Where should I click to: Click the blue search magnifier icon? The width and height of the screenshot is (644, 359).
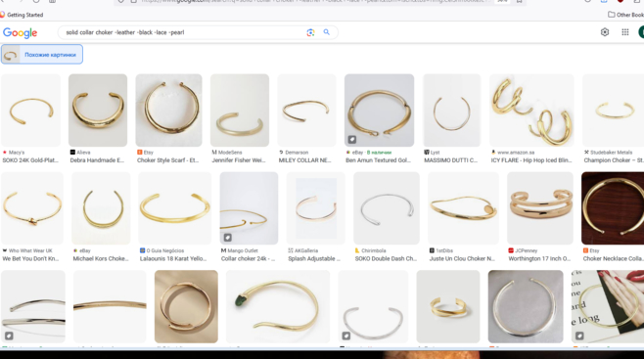point(327,32)
